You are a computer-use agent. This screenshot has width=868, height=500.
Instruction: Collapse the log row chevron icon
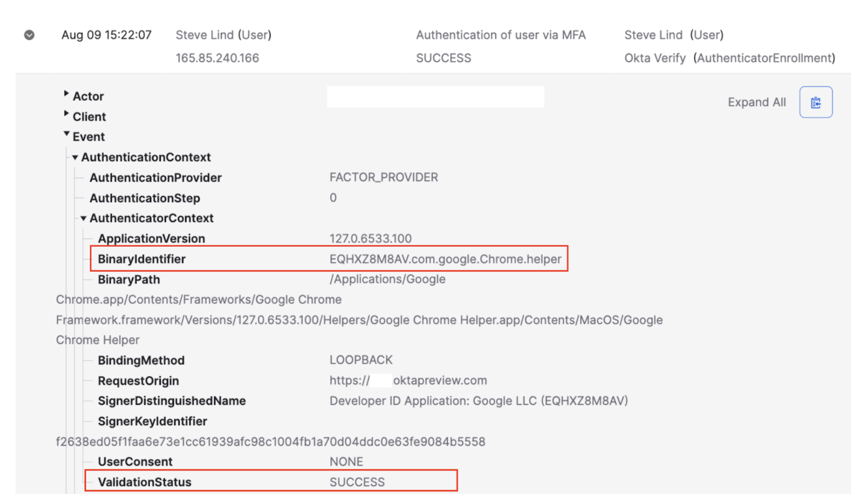pyautogui.click(x=29, y=35)
